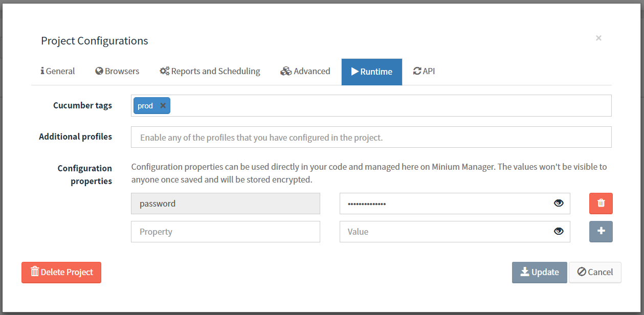The height and width of the screenshot is (315, 644).
Task: Click the configuration properties description text
Action: coord(369,173)
